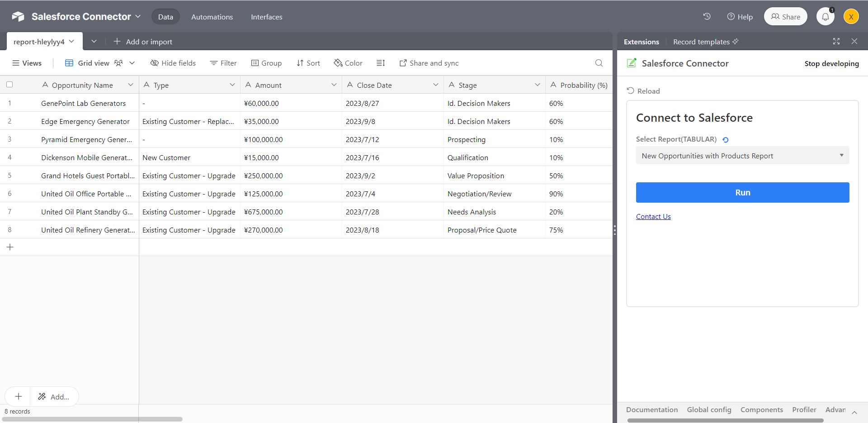Open Share and sync

click(429, 63)
